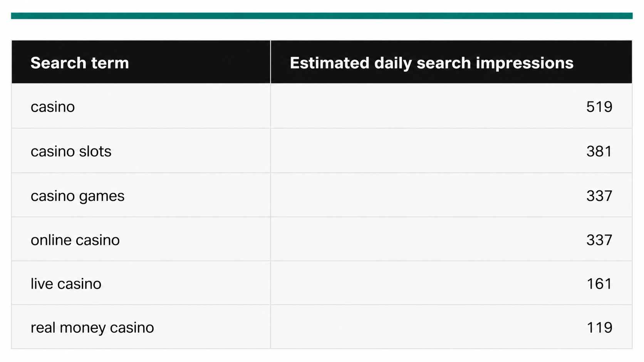Click the word 'games' in third row
Image resolution: width=644 pixels, height=362 pixels.
pos(102,197)
